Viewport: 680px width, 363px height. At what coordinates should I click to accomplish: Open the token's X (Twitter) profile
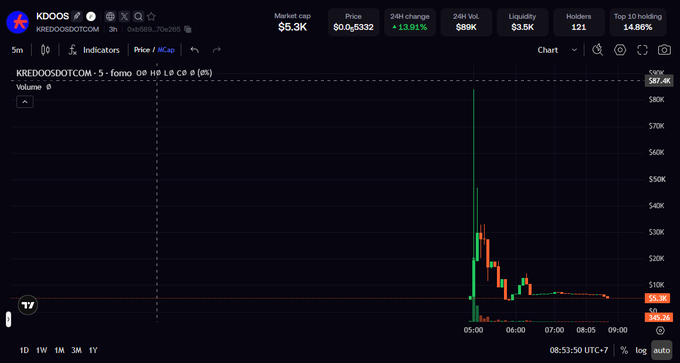124,16
